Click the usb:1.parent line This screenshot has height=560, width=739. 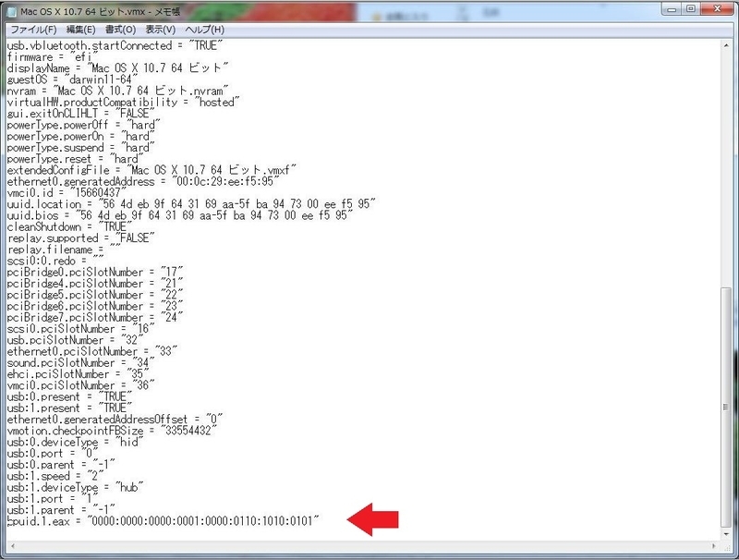point(61,509)
